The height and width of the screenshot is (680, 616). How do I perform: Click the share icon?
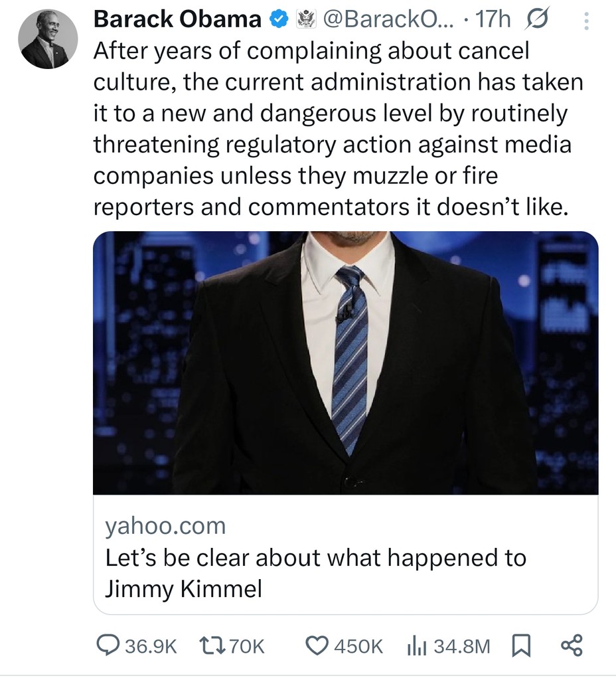571,645
